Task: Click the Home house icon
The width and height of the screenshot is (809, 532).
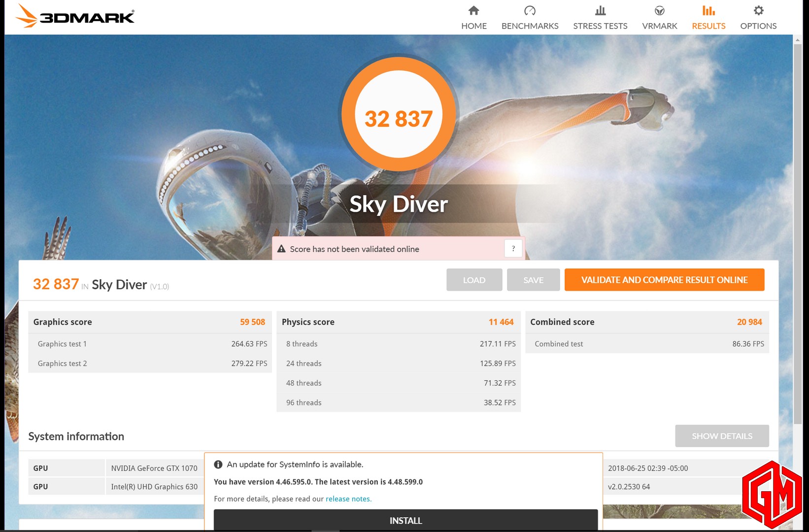Action: pos(473,10)
